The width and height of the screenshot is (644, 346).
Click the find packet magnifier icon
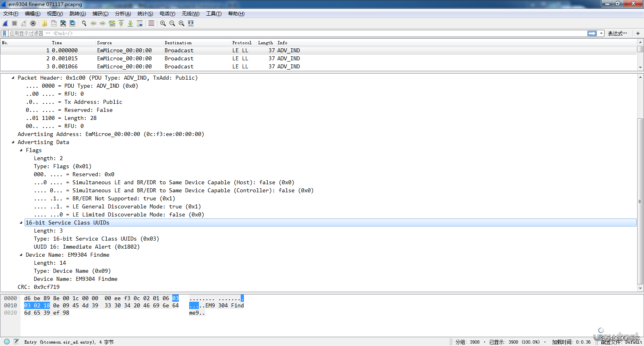click(x=84, y=23)
